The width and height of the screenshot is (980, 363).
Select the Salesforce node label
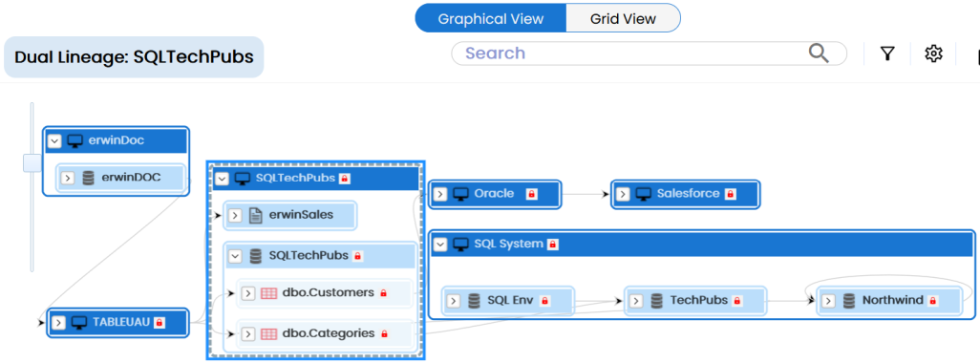688,194
